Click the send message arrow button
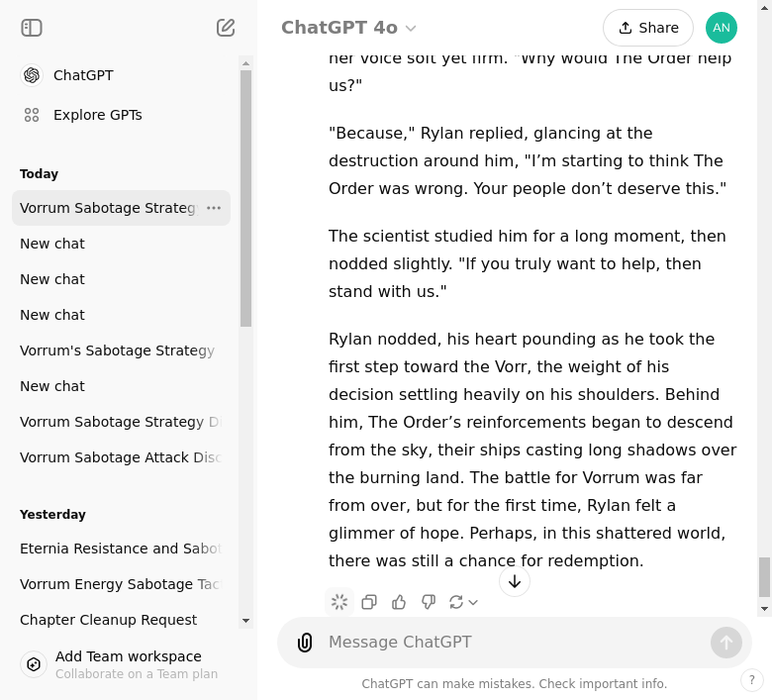 tap(726, 643)
